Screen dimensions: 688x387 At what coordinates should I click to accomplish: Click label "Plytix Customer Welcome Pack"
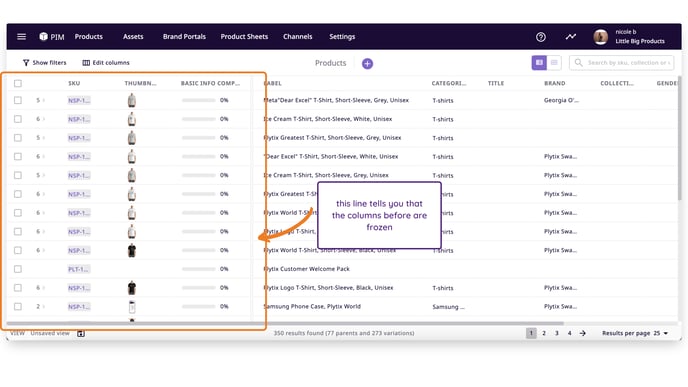click(x=307, y=269)
